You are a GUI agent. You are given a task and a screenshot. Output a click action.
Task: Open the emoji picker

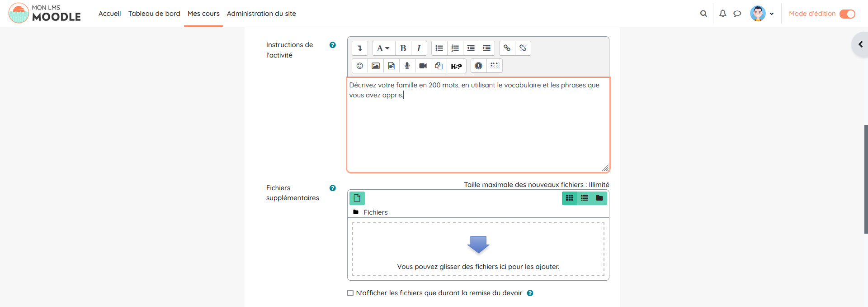360,66
